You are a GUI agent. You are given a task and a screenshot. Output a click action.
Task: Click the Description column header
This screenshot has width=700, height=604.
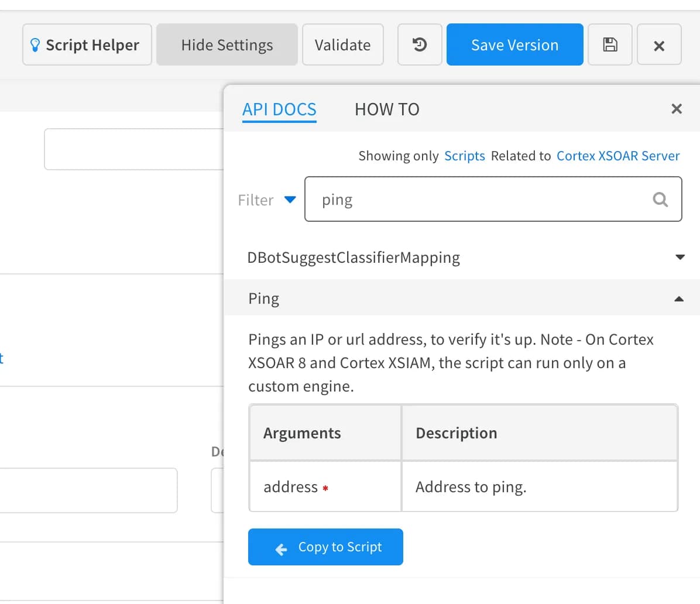(x=540, y=433)
